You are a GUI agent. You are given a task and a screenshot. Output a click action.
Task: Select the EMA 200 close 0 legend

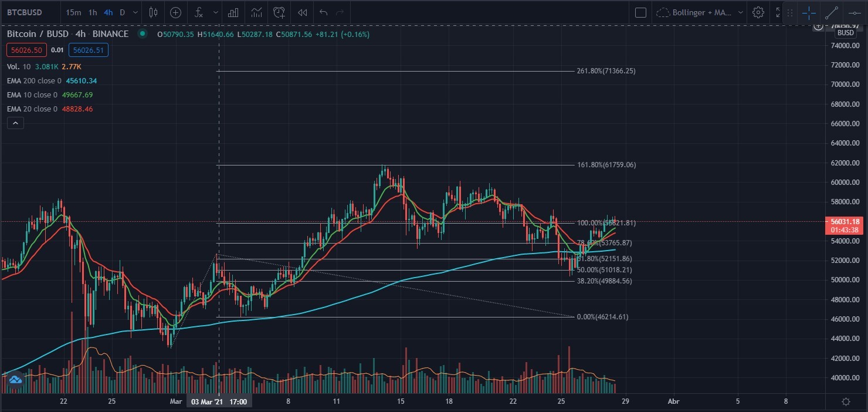click(52, 81)
